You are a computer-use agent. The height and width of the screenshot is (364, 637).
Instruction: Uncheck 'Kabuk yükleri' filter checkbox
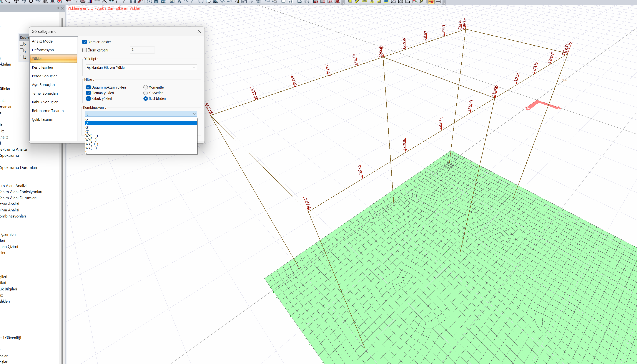[88, 99]
